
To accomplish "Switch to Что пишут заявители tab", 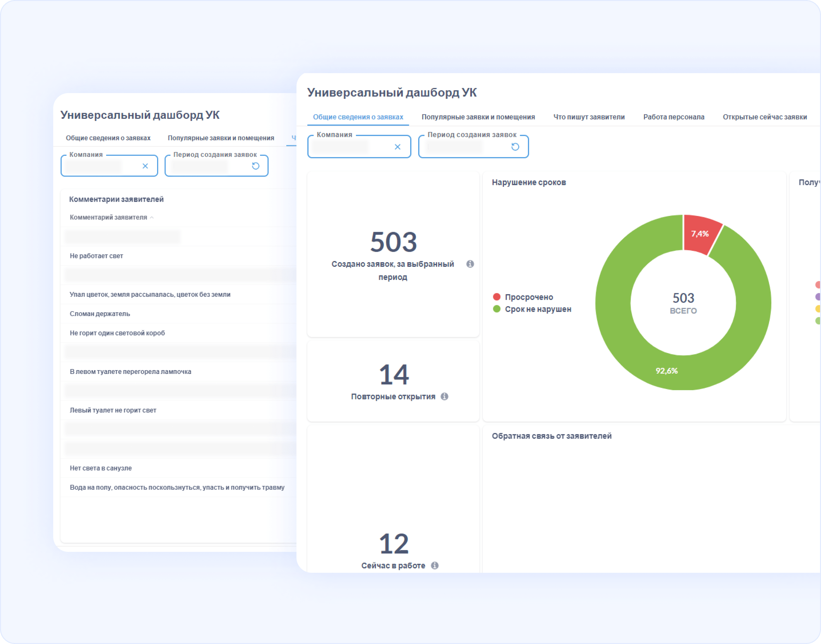I will 589,117.
